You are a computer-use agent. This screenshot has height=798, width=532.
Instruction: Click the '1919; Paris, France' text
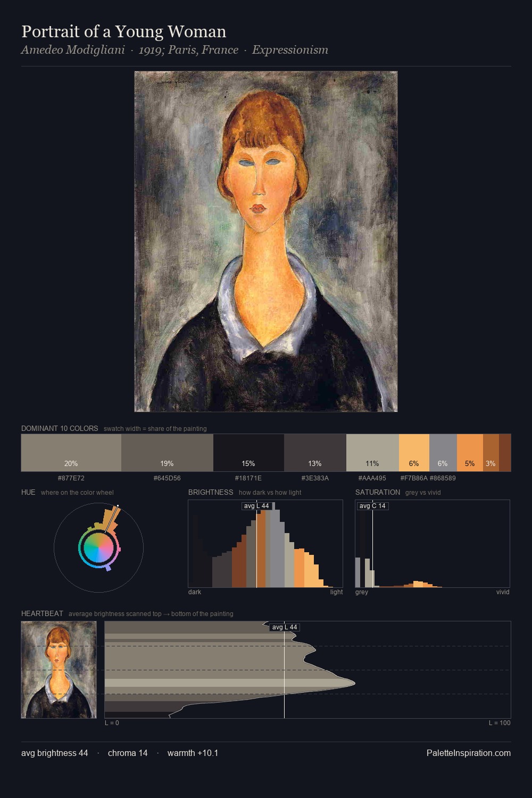coord(188,50)
